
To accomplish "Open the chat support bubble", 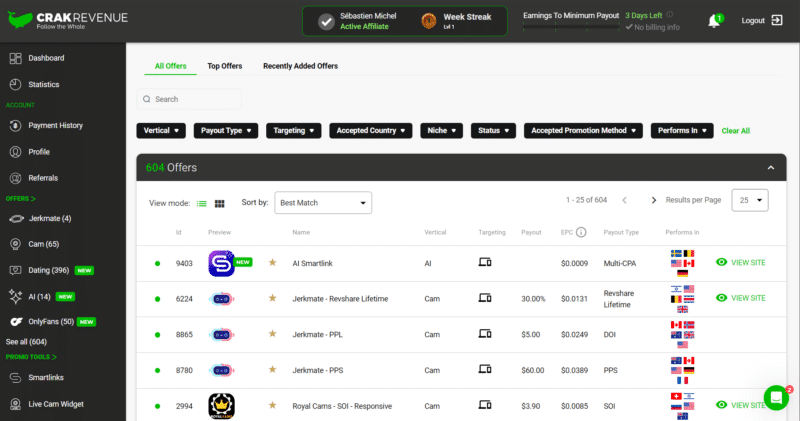I will pos(776,397).
